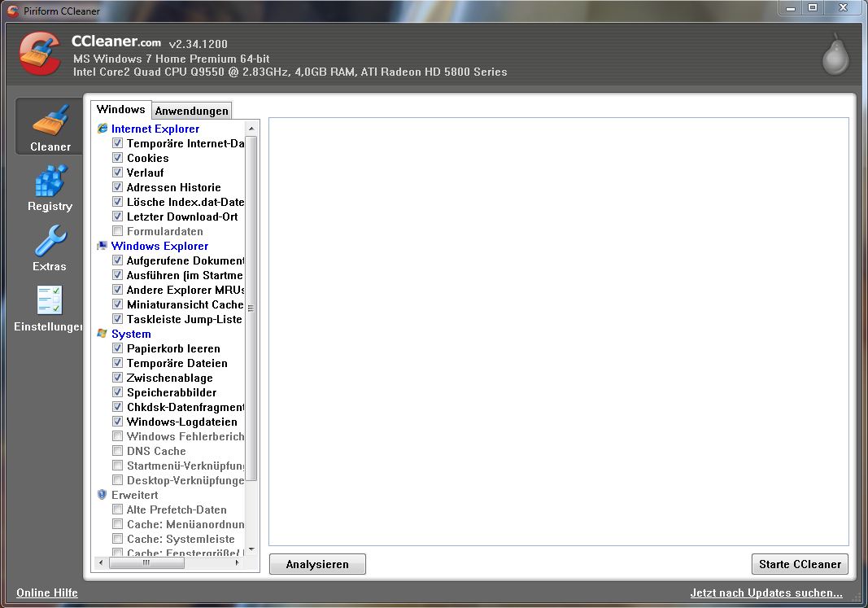Maximize the CCleaner window
This screenshot has width=868, height=608.
[813, 8]
